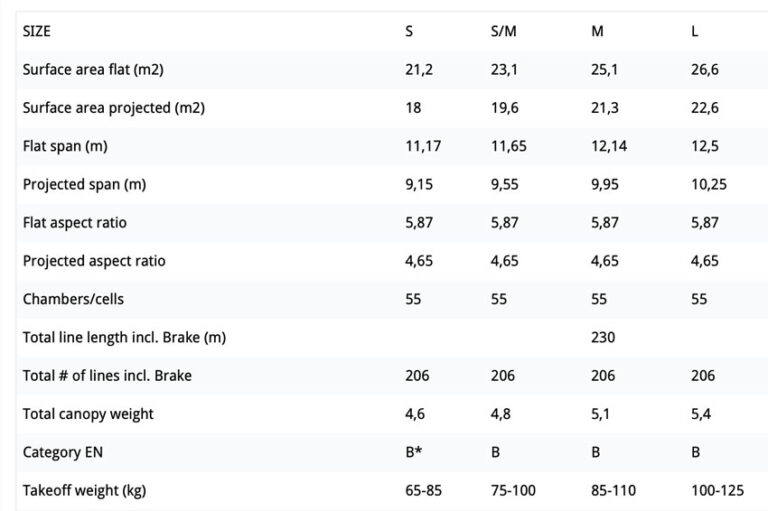Click the SIZE header cell
Image resolution: width=768 pixels, height=511 pixels.
pyautogui.click(x=37, y=31)
